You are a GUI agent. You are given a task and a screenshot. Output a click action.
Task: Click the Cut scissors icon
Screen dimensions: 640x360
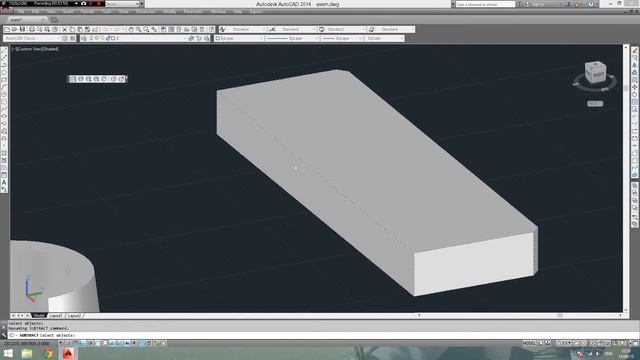64,29
